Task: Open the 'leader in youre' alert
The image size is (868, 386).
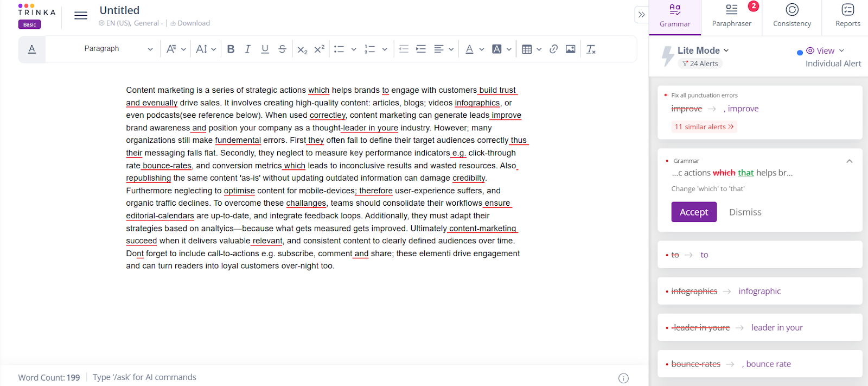Action: (759, 327)
